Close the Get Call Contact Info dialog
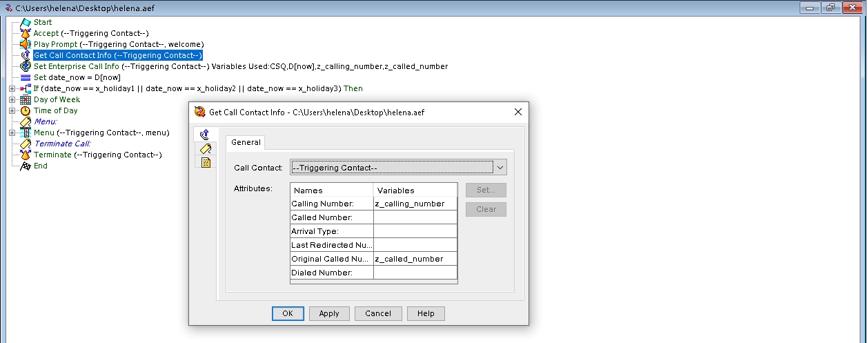 point(518,112)
